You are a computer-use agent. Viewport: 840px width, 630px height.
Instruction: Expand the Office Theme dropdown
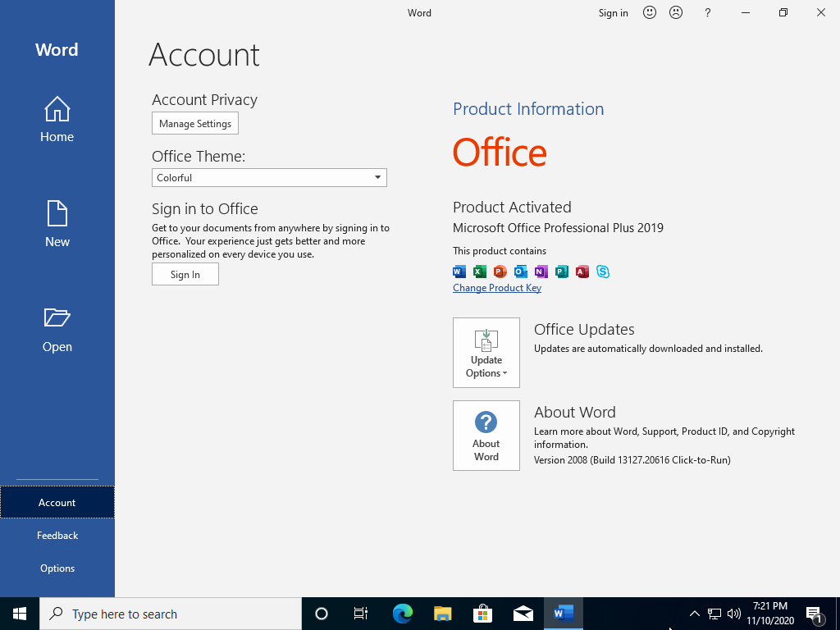pyautogui.click(x=378, y=177)
